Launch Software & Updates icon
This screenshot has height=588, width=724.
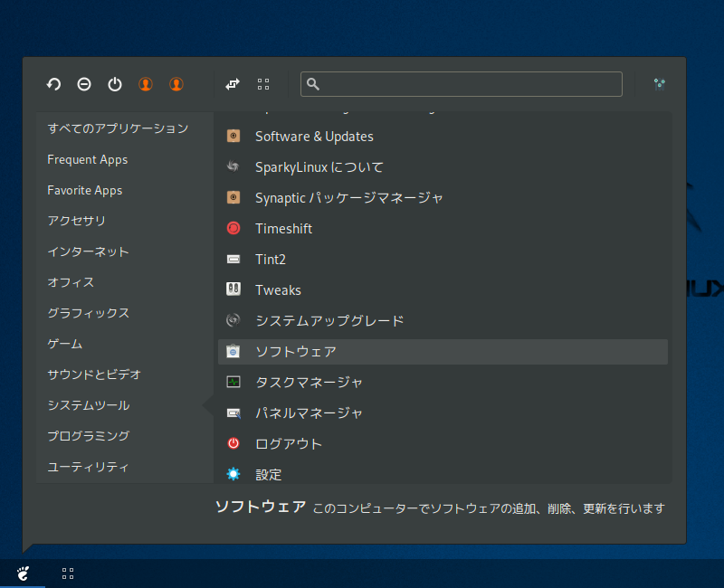233,137
